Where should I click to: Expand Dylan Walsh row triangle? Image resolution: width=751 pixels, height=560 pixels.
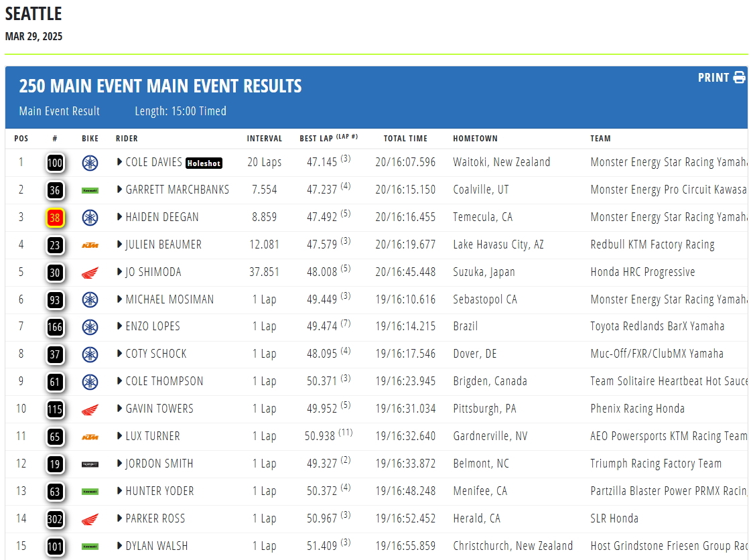pyautogui.click(x=119, y=545)
